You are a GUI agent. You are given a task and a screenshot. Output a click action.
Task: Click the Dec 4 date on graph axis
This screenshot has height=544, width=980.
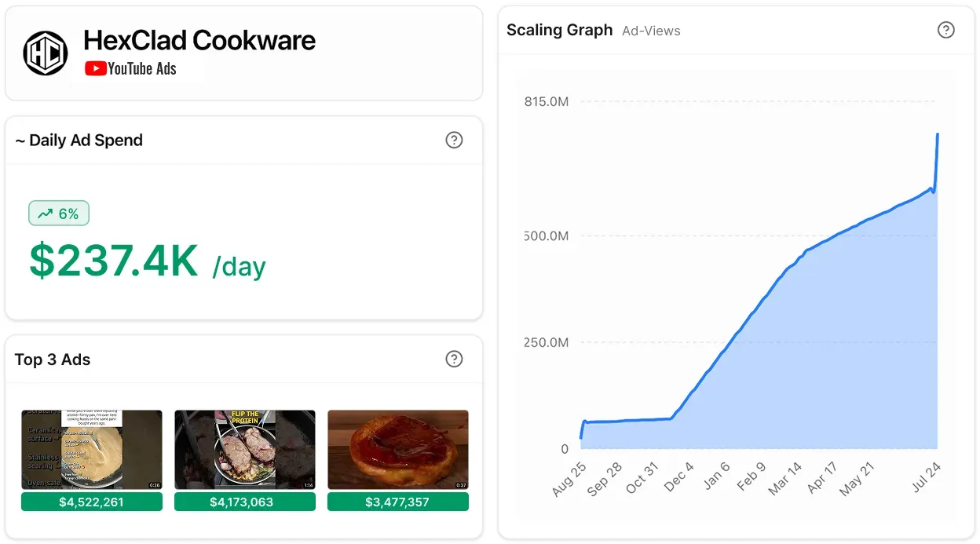tap(678, 477)
